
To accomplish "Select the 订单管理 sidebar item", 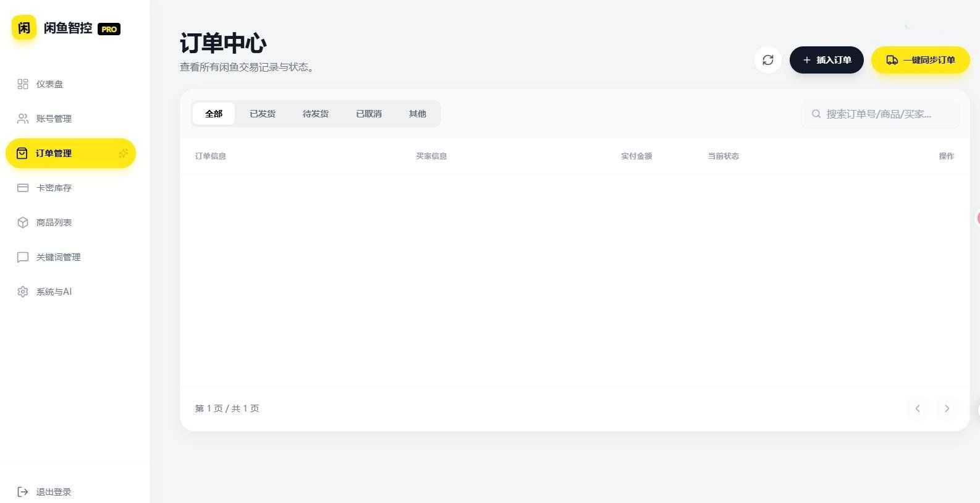I will point(70,153).
